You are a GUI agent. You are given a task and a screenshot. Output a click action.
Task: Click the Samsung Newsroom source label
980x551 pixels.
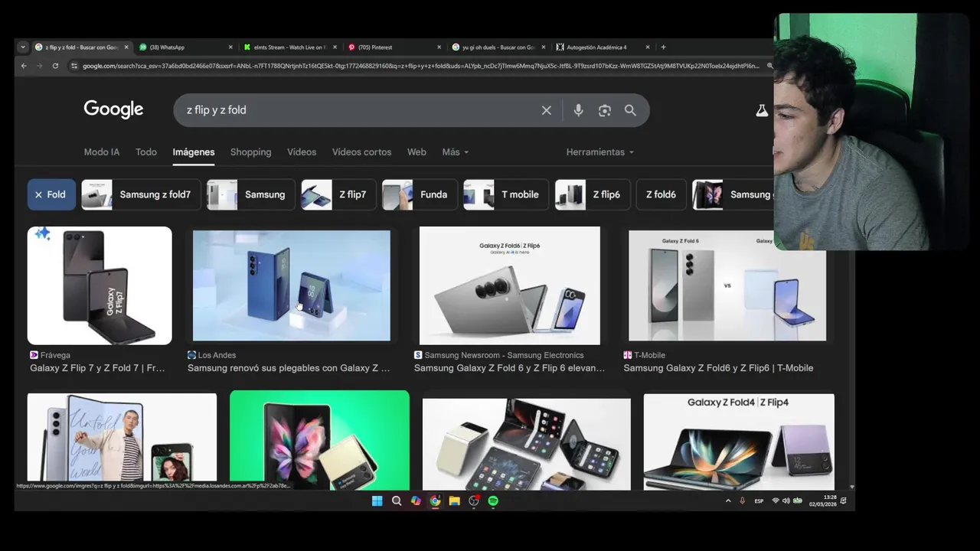click(x=499, y=355)
